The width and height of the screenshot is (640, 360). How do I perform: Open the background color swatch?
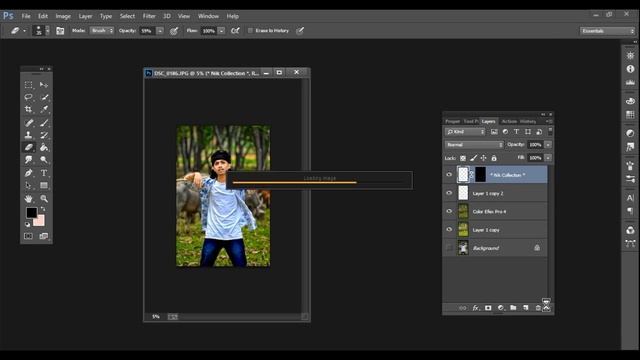(40, 222)
